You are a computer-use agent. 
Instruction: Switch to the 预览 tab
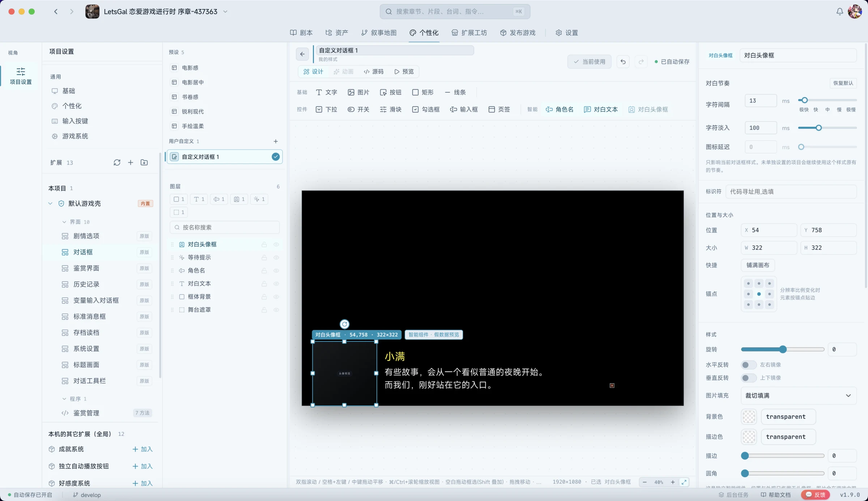404,71
